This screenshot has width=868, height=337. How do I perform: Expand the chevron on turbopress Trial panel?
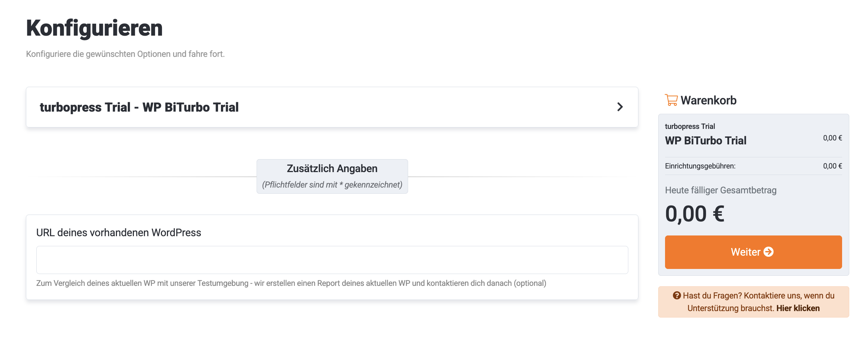[x=620, y=107]
